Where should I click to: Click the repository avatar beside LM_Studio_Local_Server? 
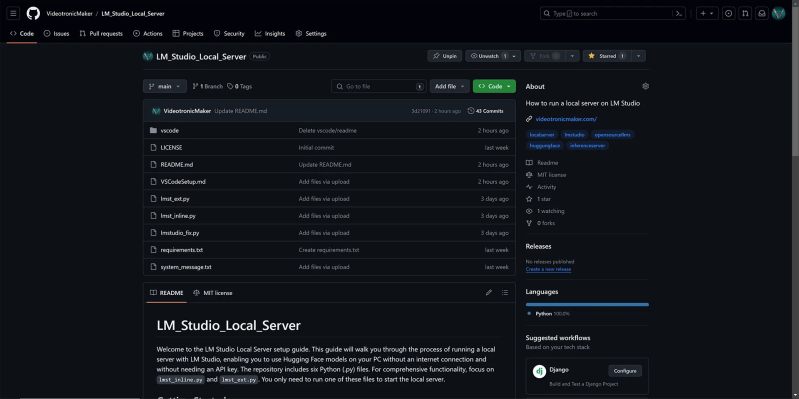[148, 56]
